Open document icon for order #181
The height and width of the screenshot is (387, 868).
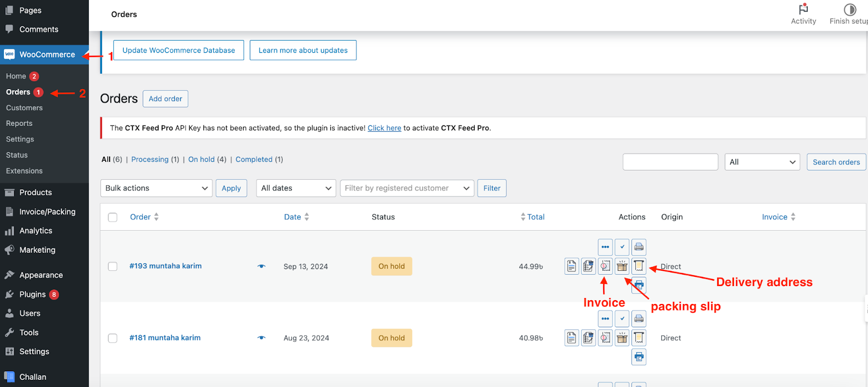tap(571, 338)
